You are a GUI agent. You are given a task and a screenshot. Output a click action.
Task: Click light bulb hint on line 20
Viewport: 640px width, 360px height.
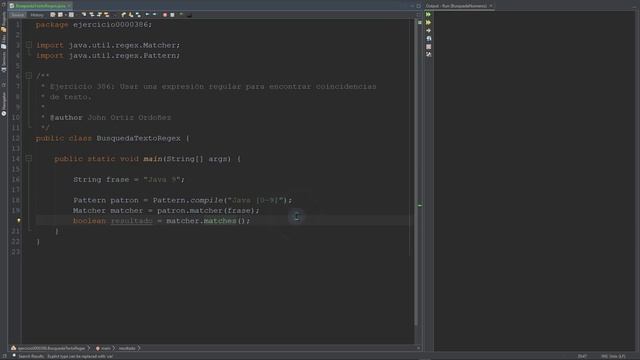pos(18,221)
